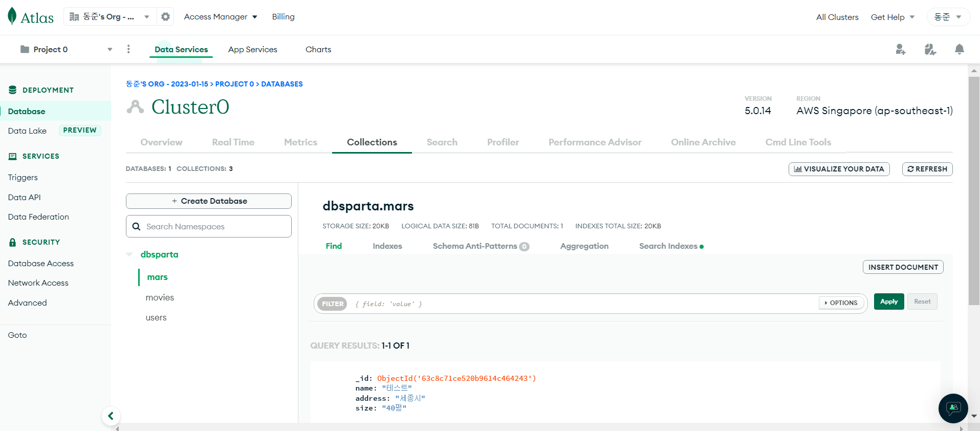Go to All Clusters

837,17
